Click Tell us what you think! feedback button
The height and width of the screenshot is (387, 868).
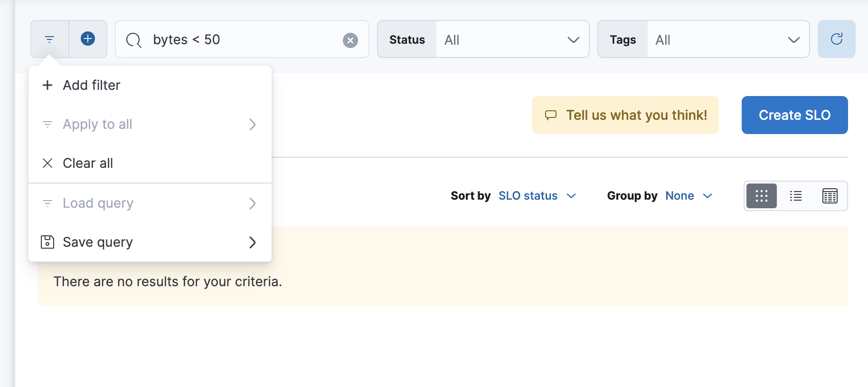point(625,115)
